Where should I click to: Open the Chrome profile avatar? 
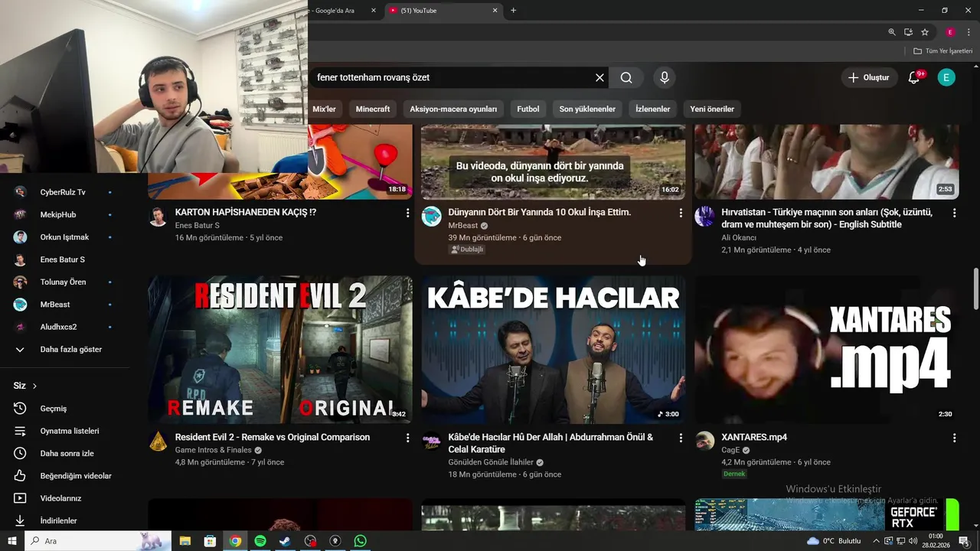coord(950,32)
